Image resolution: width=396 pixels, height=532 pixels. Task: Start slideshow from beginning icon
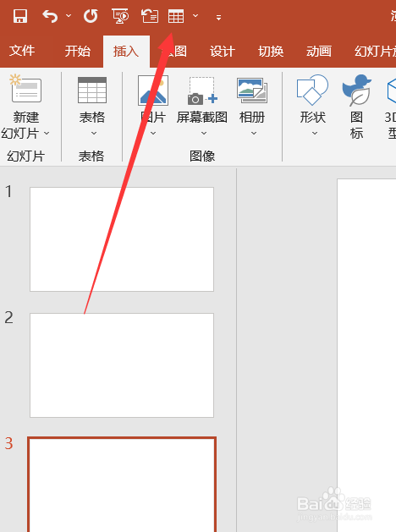(120, 16)
